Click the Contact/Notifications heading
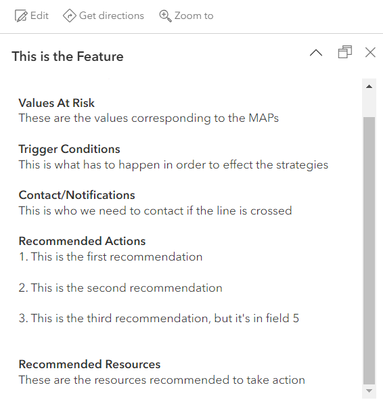Image resolution: width=383 pixels, height=400 pixels. coord(77,195)
